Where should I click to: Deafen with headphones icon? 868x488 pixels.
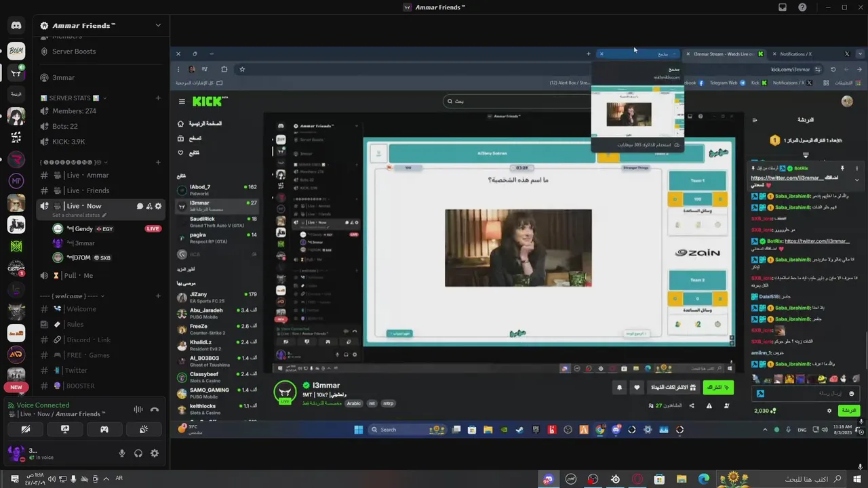(138, 453)
